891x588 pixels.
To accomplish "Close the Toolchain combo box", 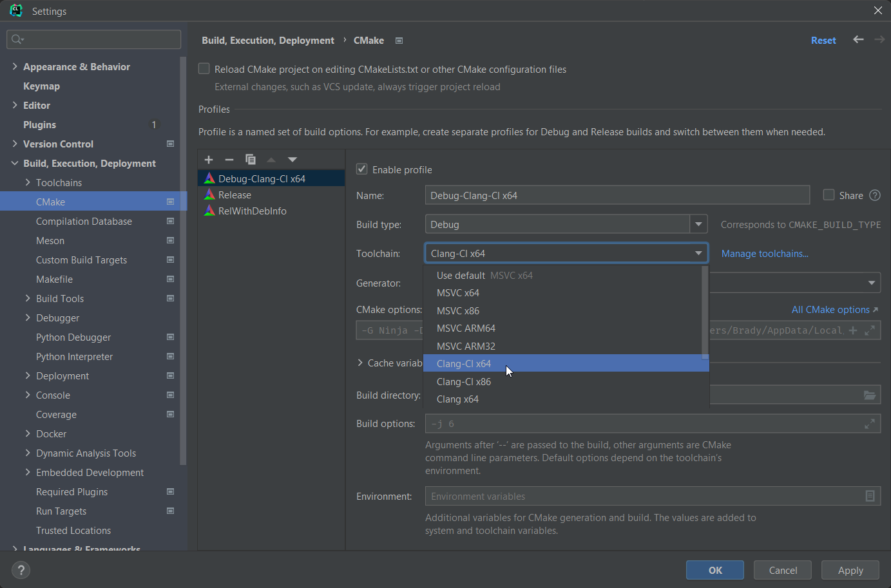I will [698, 253].
